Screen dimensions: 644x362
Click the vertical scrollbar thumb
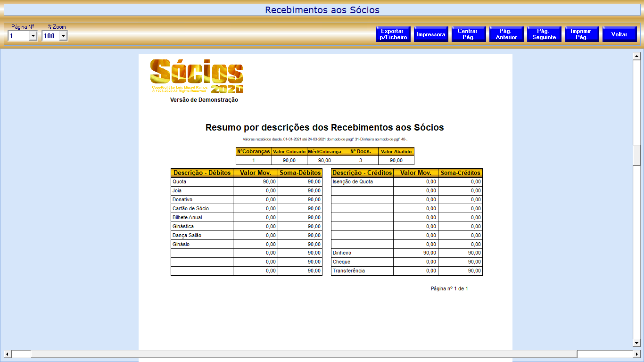coord(636,156)
